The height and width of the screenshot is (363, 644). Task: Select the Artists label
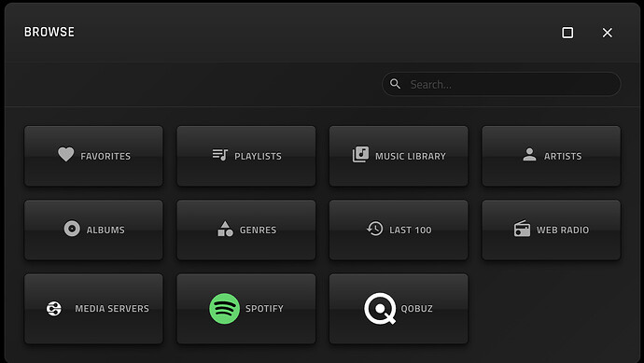click(x=563, y=156)
